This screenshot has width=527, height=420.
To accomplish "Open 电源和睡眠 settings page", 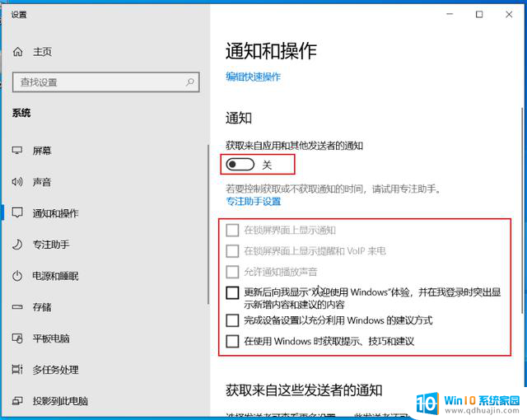I will pos(55,276).
